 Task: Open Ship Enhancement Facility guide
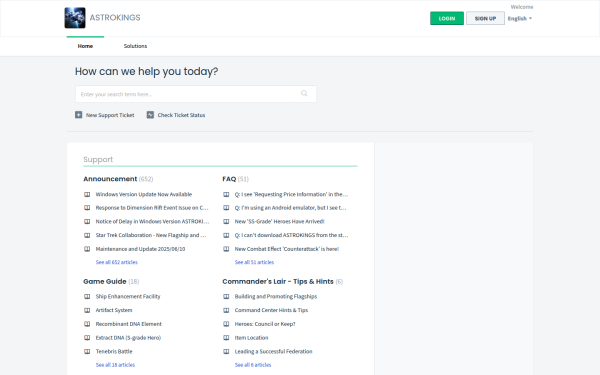click(128, 297)
